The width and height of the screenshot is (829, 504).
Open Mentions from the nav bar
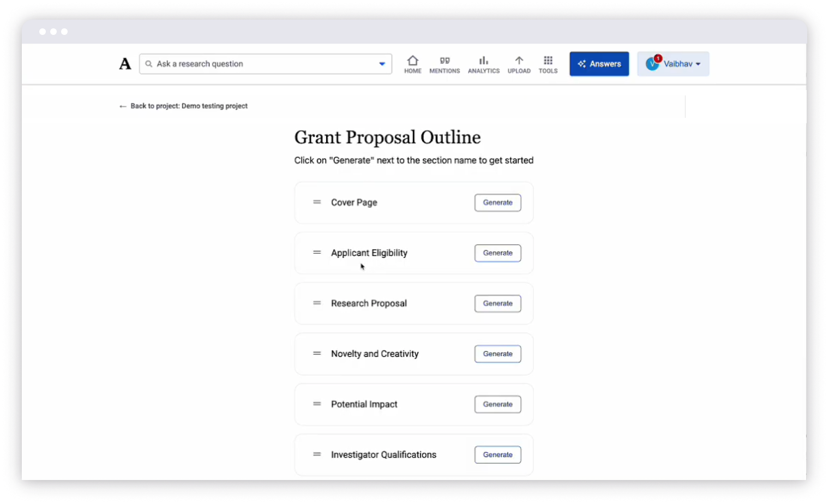[x=444, y=64]
